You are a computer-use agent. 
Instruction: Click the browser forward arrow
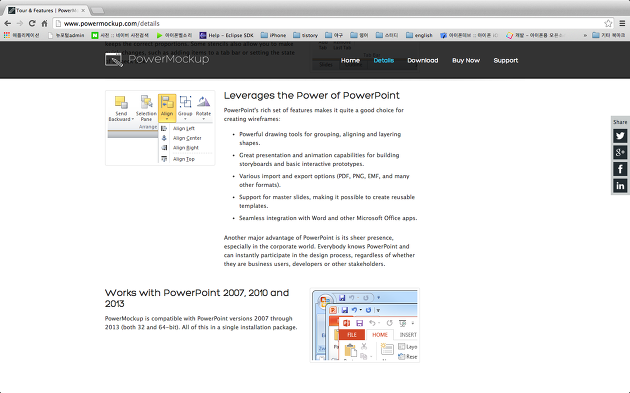coord(20,23)
